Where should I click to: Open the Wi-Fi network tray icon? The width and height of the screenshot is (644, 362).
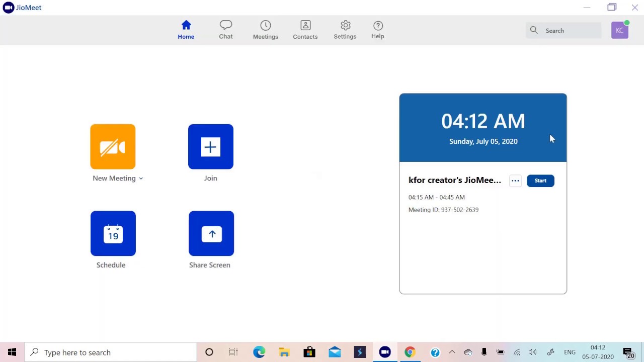tap(517, 352)
